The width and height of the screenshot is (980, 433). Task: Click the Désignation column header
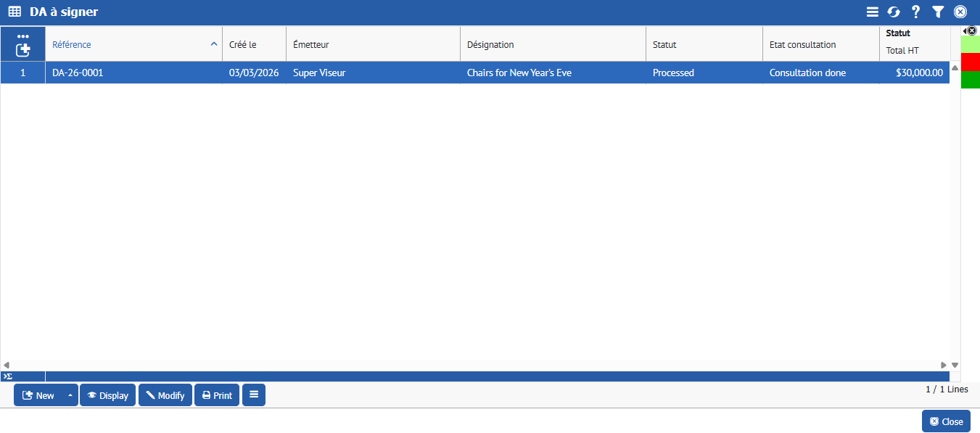552,45
